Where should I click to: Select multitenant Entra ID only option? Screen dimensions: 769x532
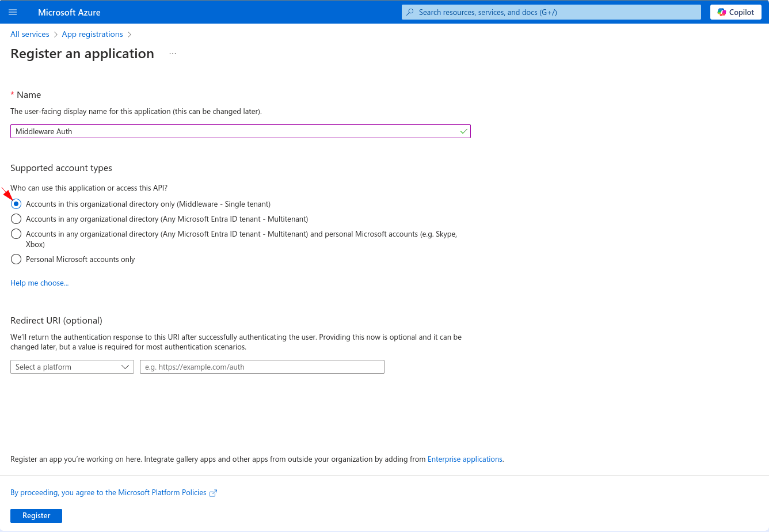(16, 219)
